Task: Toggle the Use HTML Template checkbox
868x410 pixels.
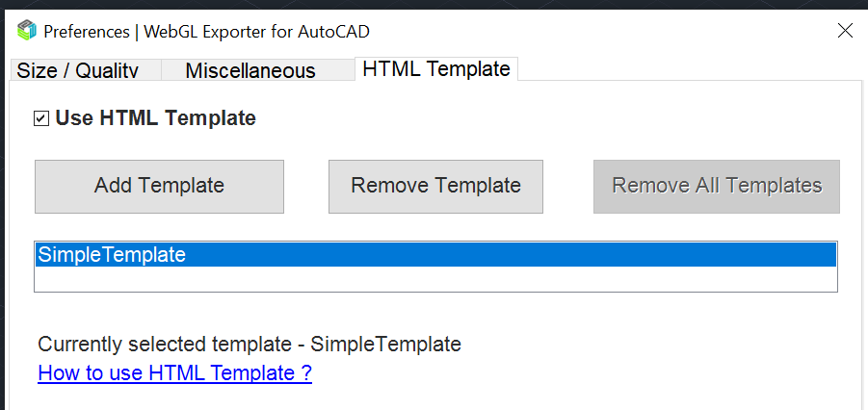Action: click(x=40, y=118)
